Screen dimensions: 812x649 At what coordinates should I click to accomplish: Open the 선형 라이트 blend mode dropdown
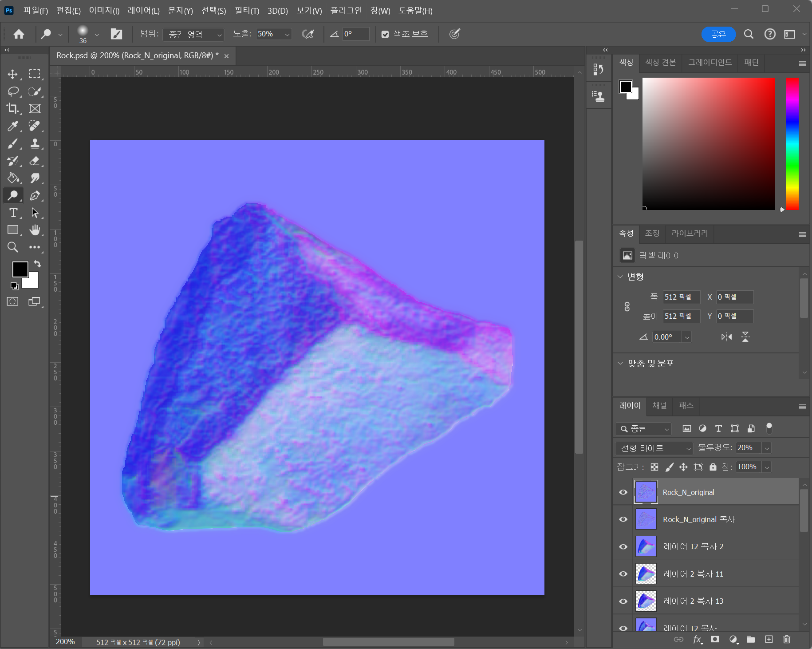(x=654, y=448)
